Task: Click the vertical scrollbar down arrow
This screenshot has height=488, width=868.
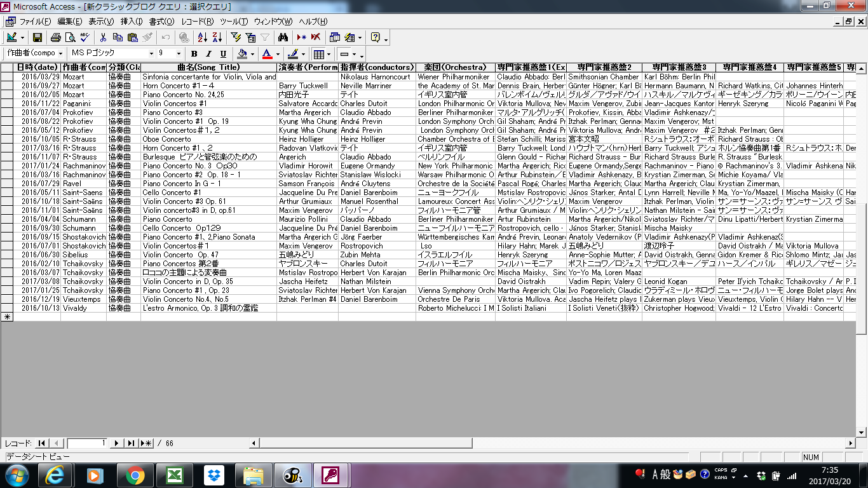Action: click(862, 433)
